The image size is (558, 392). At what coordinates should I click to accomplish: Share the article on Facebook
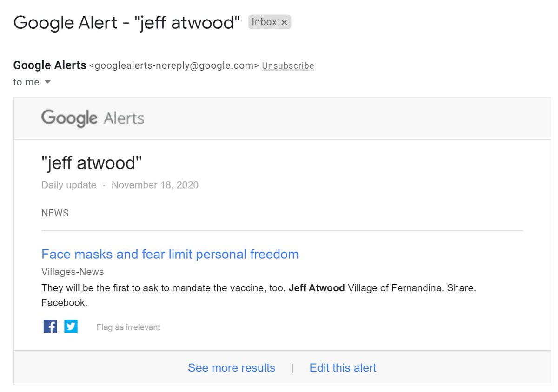tap(50, 327)
